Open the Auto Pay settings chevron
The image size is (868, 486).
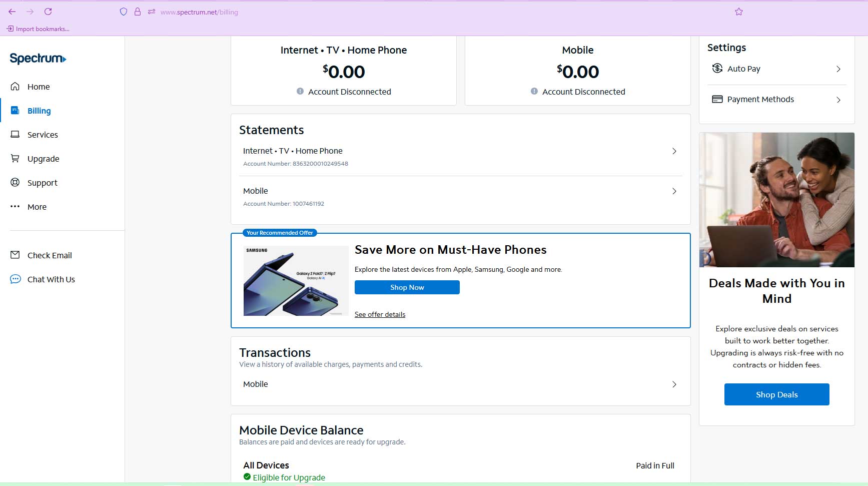838,69
